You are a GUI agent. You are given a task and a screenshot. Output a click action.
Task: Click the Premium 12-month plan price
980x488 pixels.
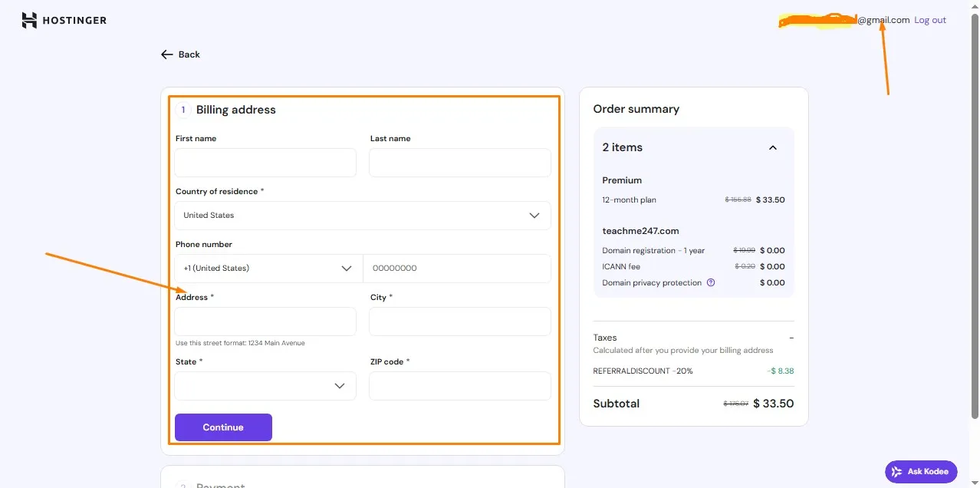770,199
